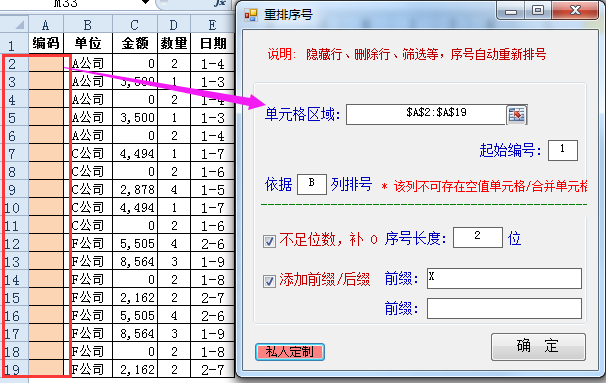This screenshot has width=606, height=383.
Task: Select column C header in Excel
Action: click(x=135, y=25)
